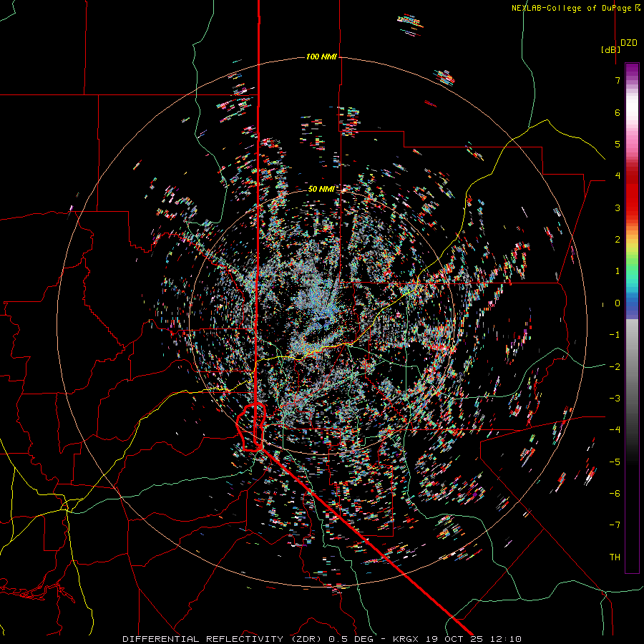The width and height of the screenshot is (644, 644).
Task: Click the color scale tick label 4
Action: [x=618, y=176]
